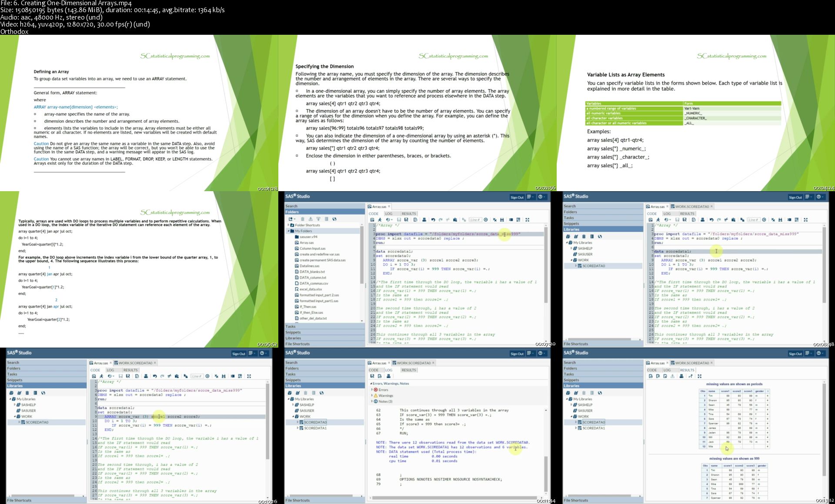The image size is (835, 504).
Task: Click Folders panel properties icon in 00:07:20 frame
Action: [327, 219]
